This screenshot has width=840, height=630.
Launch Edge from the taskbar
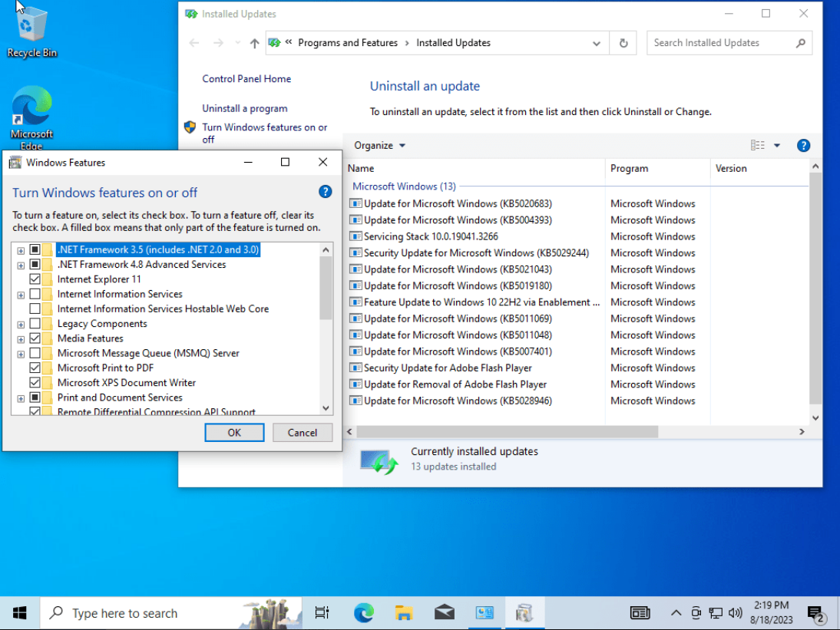point(364,613)
